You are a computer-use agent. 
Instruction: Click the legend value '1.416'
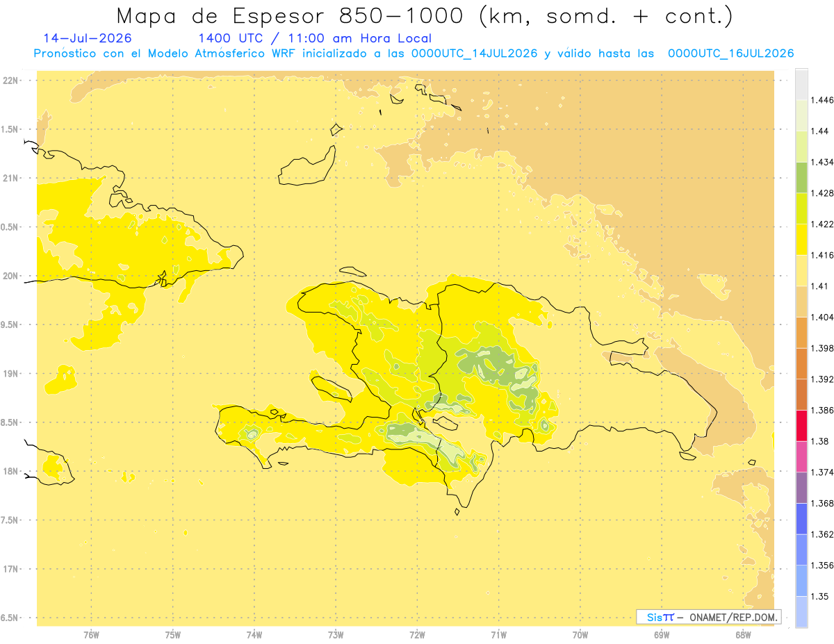click(824, 255)
